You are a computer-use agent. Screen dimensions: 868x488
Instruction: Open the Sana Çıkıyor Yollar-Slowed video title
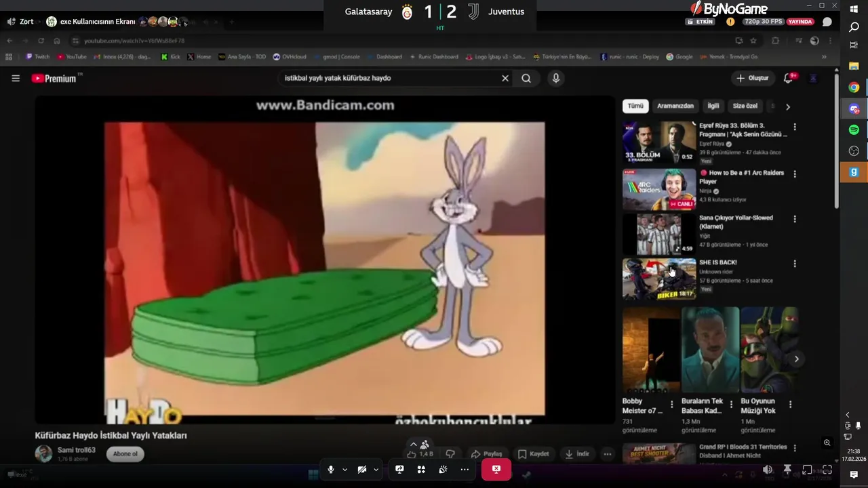pos(736,222)
